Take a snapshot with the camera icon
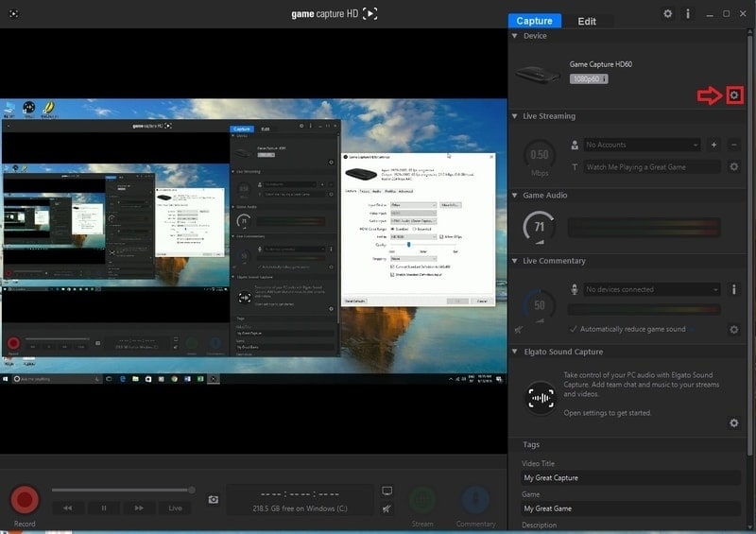The image size is (756, 534). click(214, 500)
